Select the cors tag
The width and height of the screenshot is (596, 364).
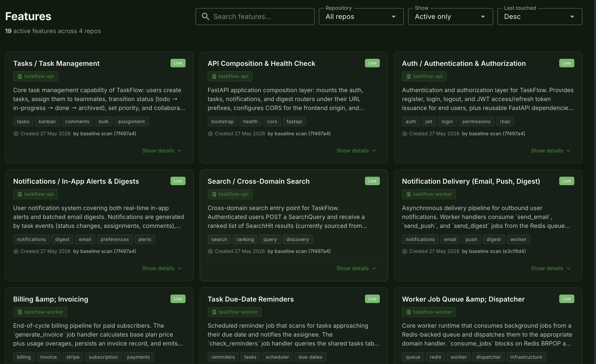[272, 121]
